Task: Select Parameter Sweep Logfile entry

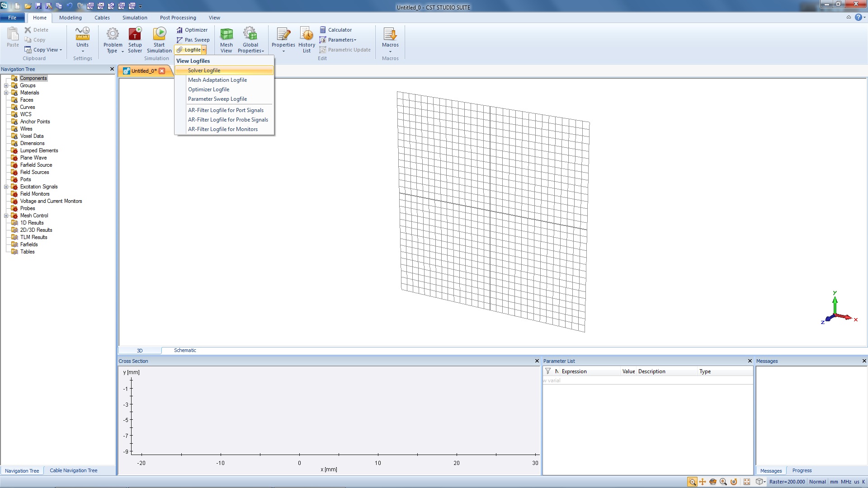Action: [224, 99]
